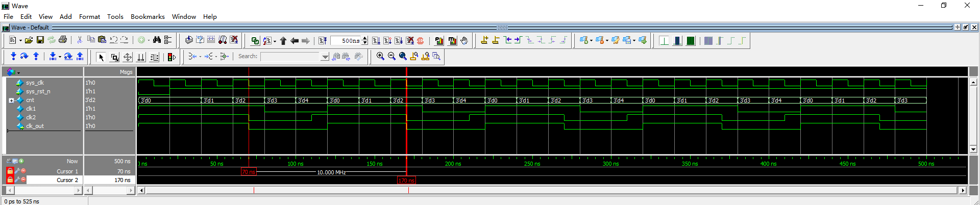Select the clk2 signal
The height and width of the screenshot is (205, 980).
(31, 117)
